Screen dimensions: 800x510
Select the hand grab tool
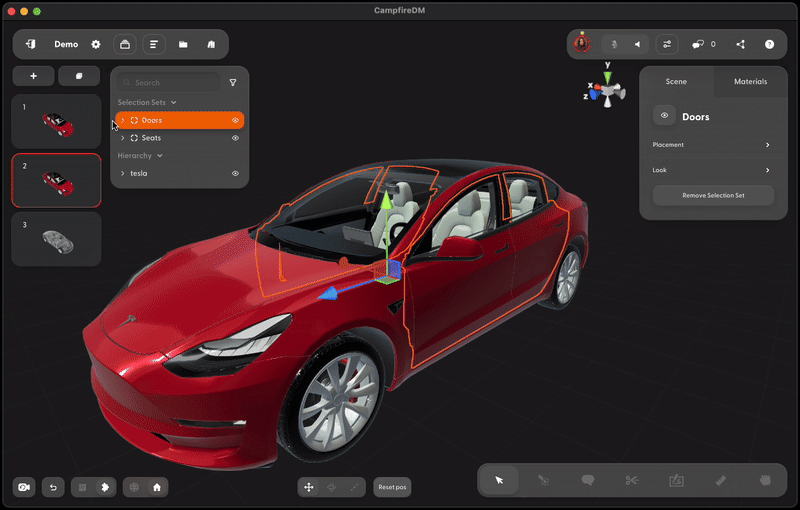pos(765,480)
